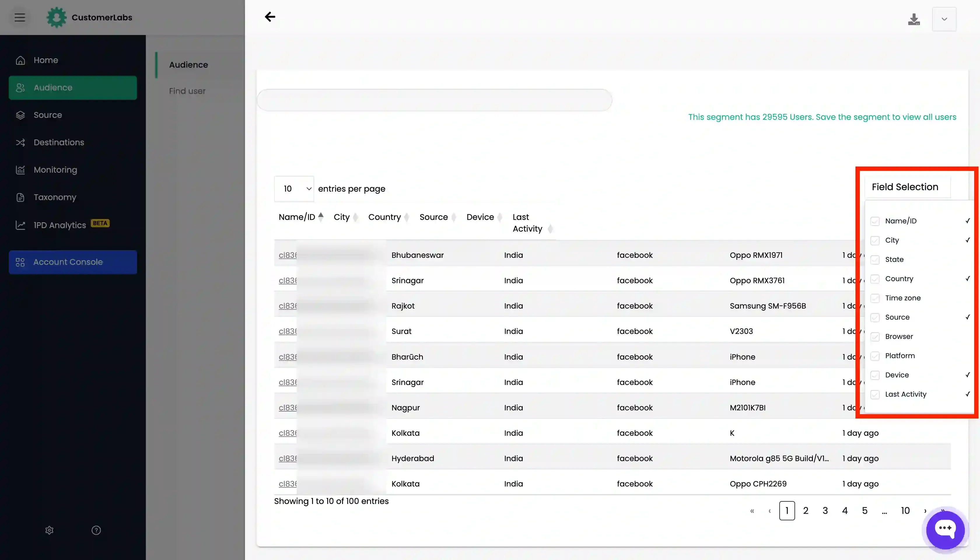Open the Find user sub-menu
This screenshot has height=560, width=980.
(187, 91)
